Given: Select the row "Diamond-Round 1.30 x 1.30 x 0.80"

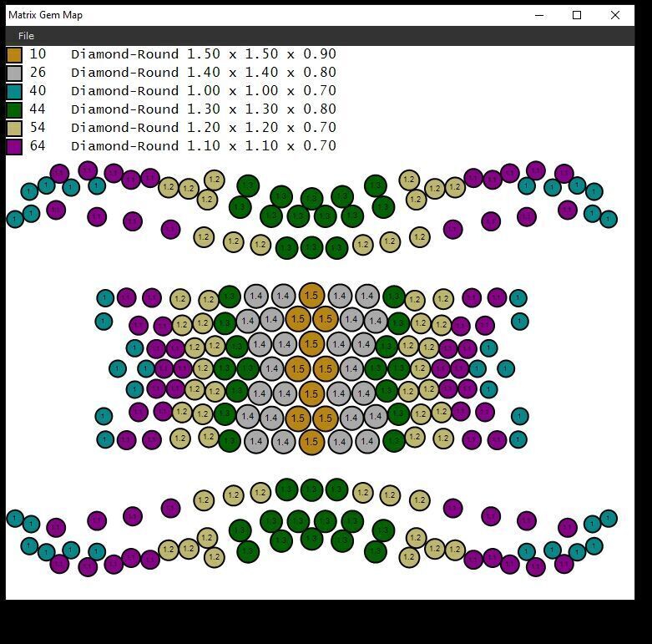Looking at the screenshot, I should 204,109.
